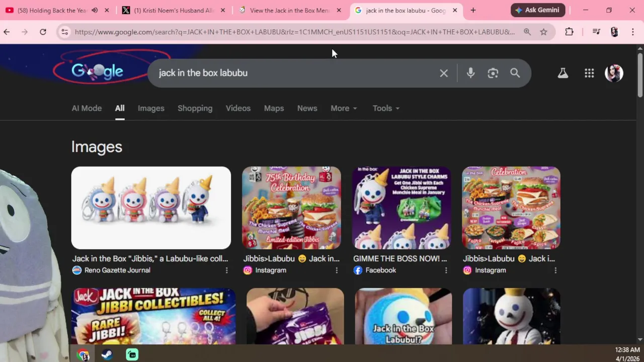The width and height of the screenshot is (644, 362).
Task: Click the Google logo doodle
Action: pos(98,71)
